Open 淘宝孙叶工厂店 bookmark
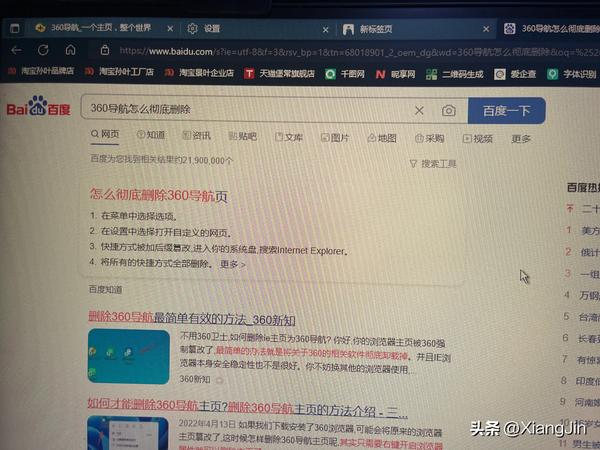Image resolution: width=600 pixels, height=450 pixels. tap(119, 71)
